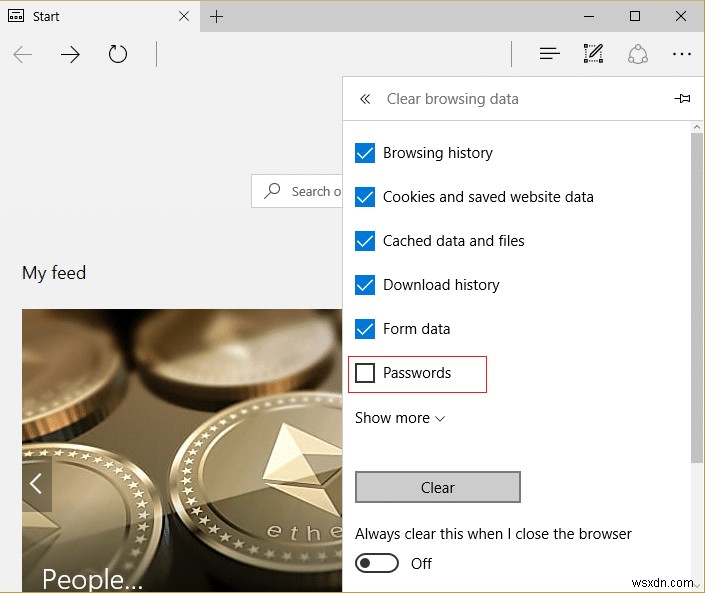This screenshot has width=705, height=593.
Task: Open the Make a Web Note icon
Action: [593, 54]
